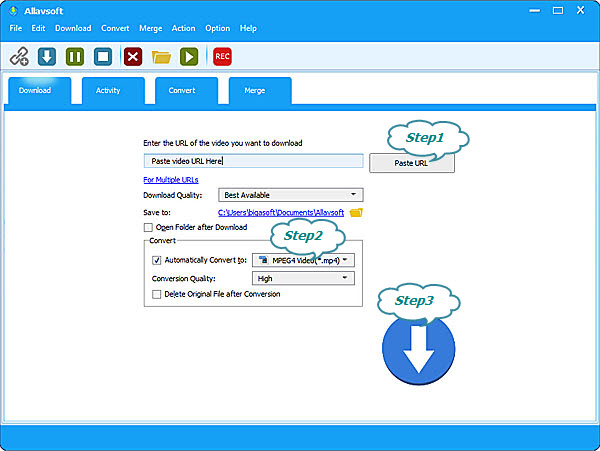
Task: Open the Option menu
Action: point(218,28)
